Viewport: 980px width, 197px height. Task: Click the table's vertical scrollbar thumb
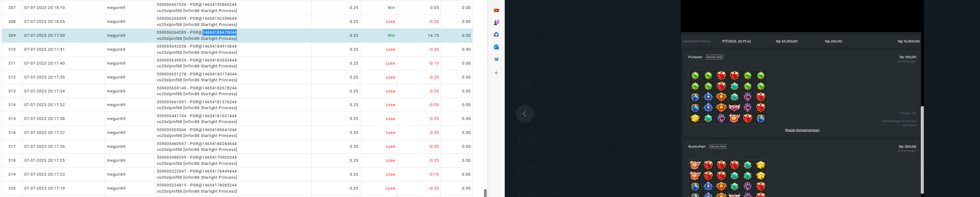(x=485, y=193)
